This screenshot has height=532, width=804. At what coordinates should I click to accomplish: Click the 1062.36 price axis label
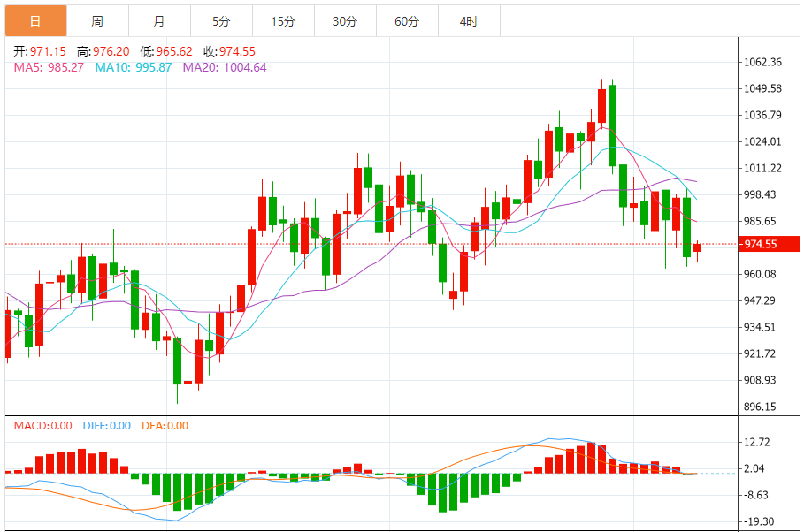pos(763,62)
